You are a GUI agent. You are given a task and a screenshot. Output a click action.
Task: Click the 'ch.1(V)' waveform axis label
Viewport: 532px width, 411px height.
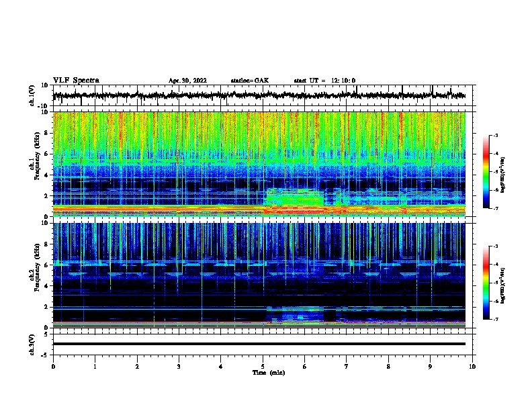click(32, 95)
